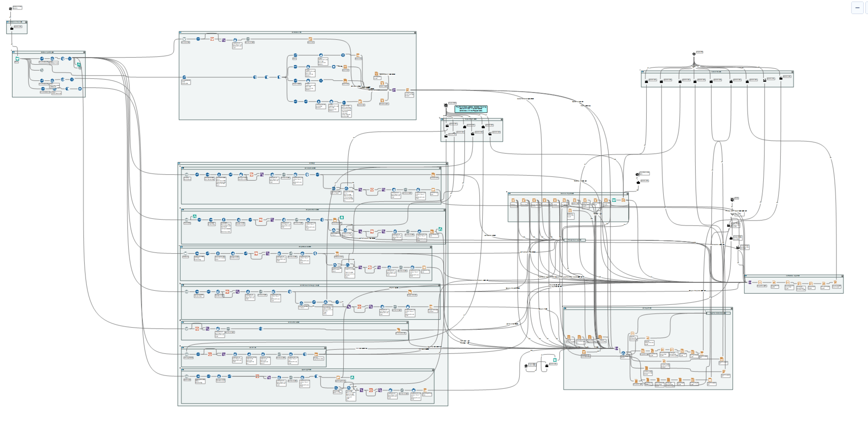The width and height of the screenshot is (868, 429).
Task: Click the cyan comment annotation box
Action: coord(471,109)
